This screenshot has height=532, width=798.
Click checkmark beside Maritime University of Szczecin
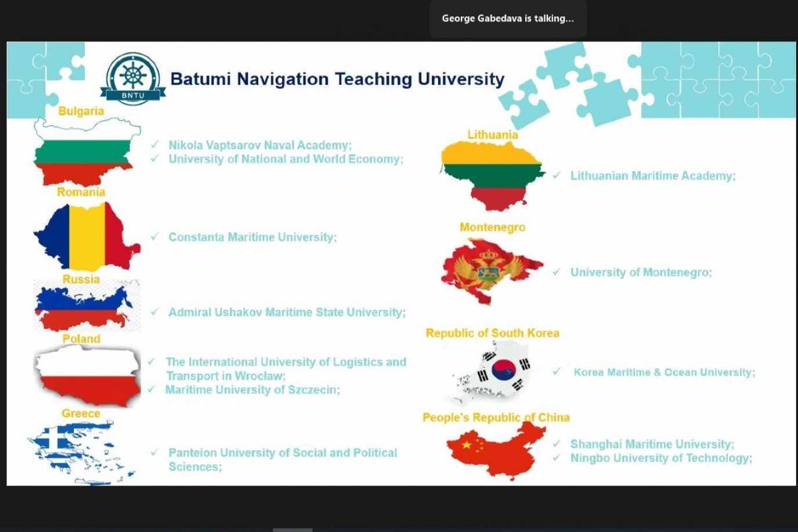(151, 389)
